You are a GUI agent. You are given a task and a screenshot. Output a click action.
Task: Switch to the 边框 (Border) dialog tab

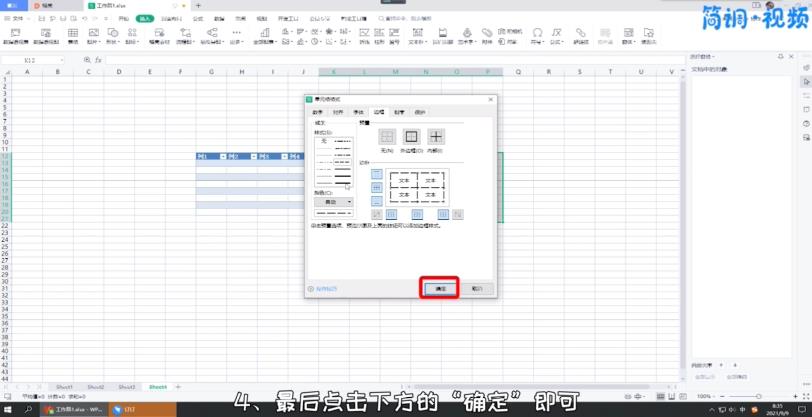tap(378, 112)
